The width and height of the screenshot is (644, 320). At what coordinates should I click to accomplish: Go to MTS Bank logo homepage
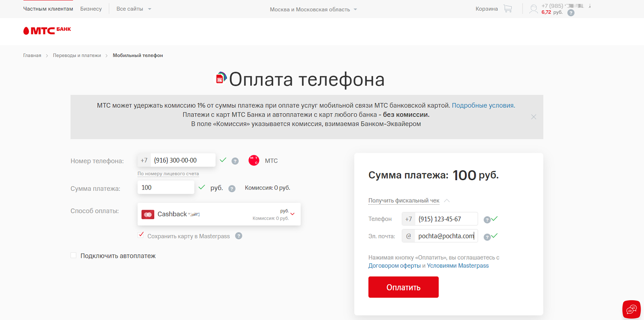tap(47, 30)
